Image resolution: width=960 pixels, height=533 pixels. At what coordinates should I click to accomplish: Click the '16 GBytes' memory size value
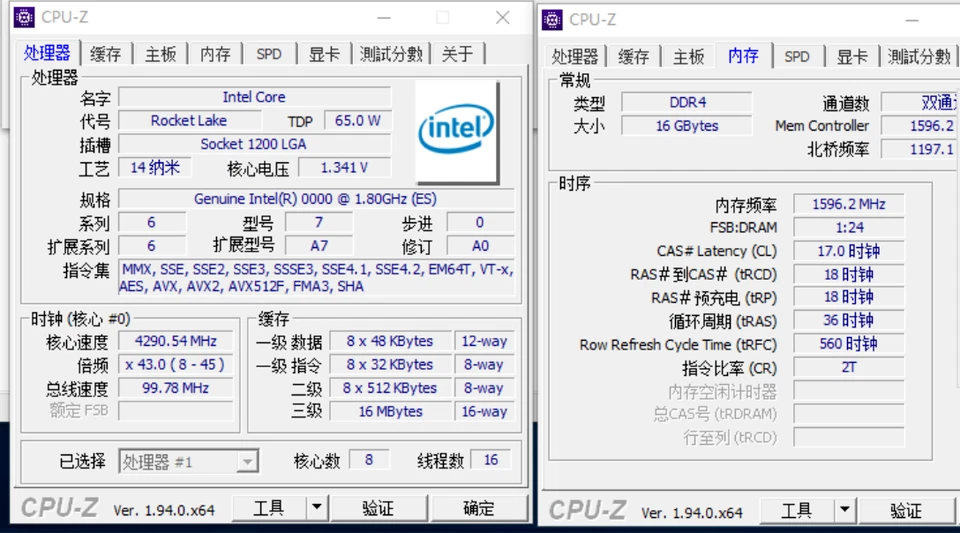pos(687,126)
